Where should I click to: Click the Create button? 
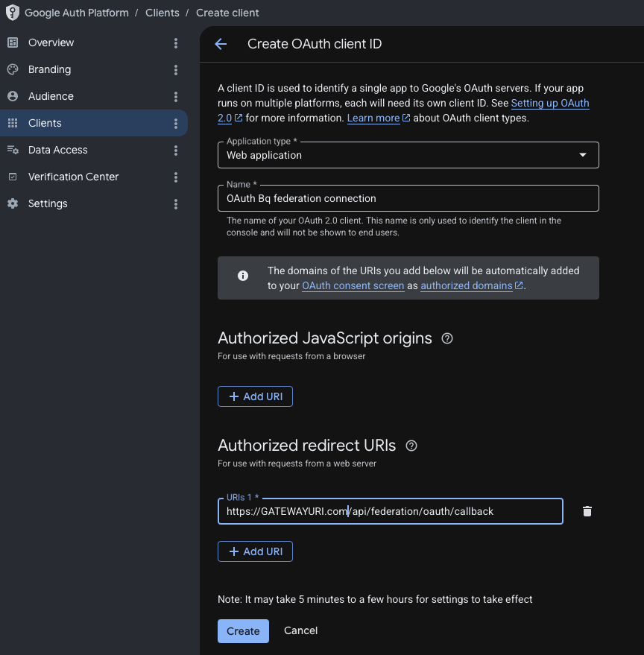243,630
